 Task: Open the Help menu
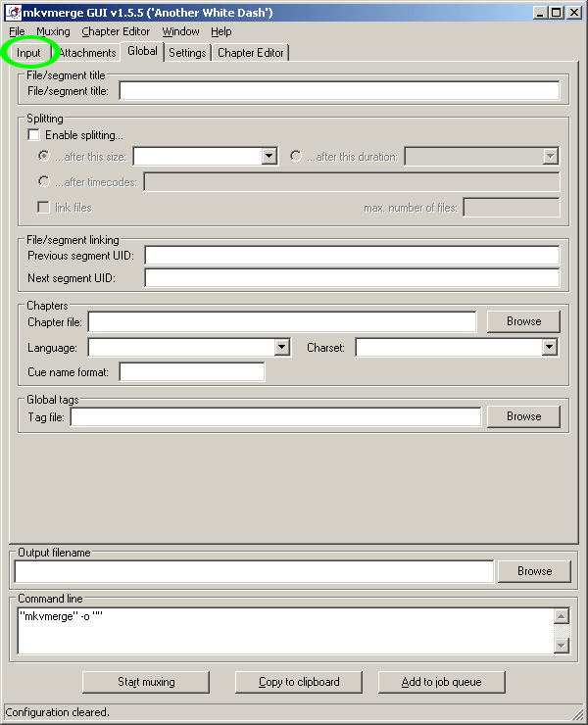pyautogui.click(x=221, y=31)
